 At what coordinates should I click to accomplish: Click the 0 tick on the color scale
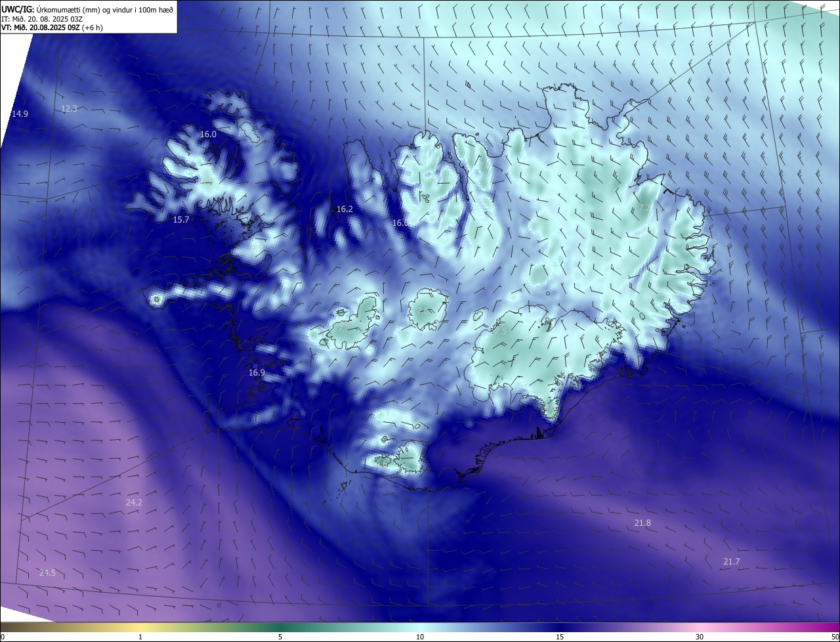pos(3,637)
